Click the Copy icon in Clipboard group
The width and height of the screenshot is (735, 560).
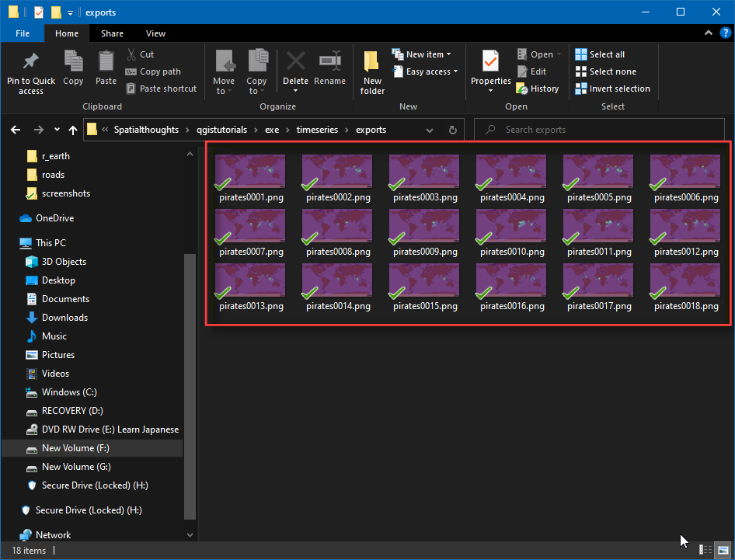click(x=73, y=62)
